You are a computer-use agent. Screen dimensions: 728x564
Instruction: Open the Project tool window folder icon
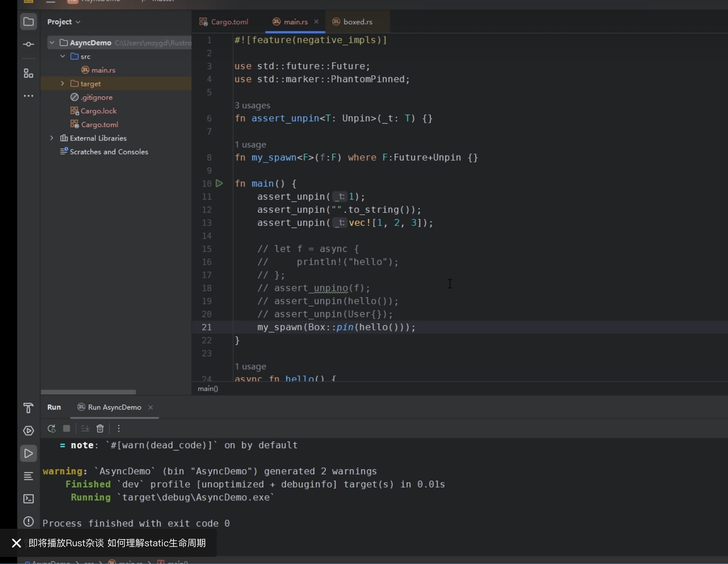28,22
